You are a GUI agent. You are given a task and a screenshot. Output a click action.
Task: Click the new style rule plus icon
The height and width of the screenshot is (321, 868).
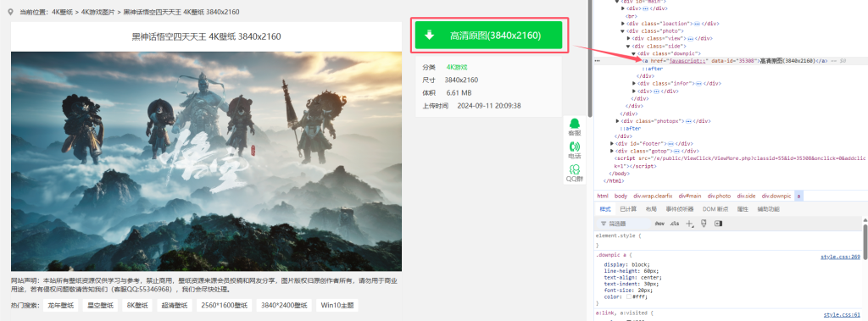tap(690, 224)
